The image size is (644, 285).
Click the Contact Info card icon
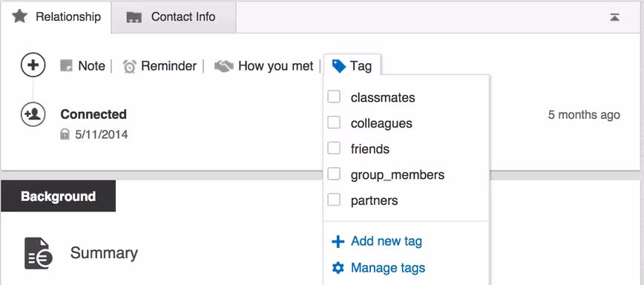click(x=134, y=17)
